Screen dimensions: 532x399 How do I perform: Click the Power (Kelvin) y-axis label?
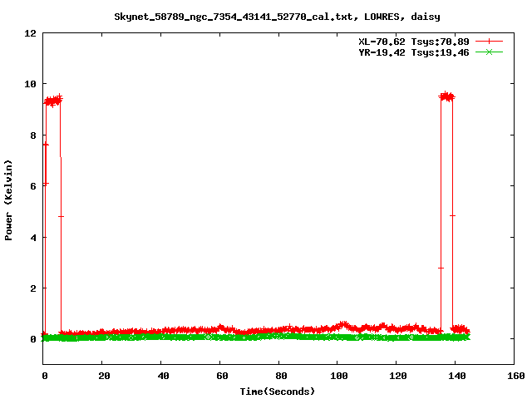[x=9, y=198]
